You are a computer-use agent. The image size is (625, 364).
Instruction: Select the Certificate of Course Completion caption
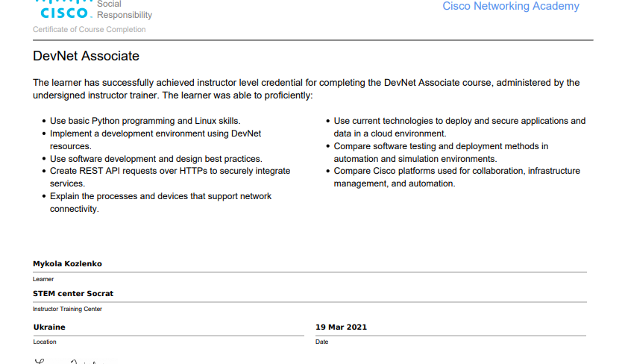click(89, 30)
